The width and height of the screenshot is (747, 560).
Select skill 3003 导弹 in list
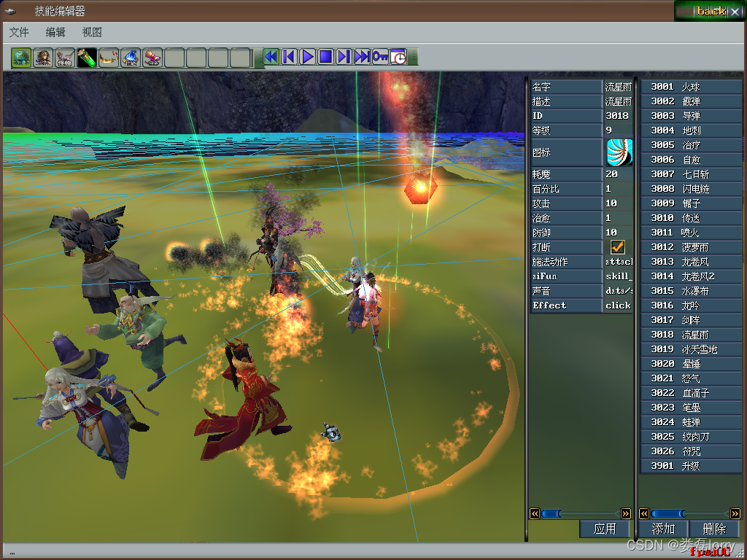click(x=692, y=116)
